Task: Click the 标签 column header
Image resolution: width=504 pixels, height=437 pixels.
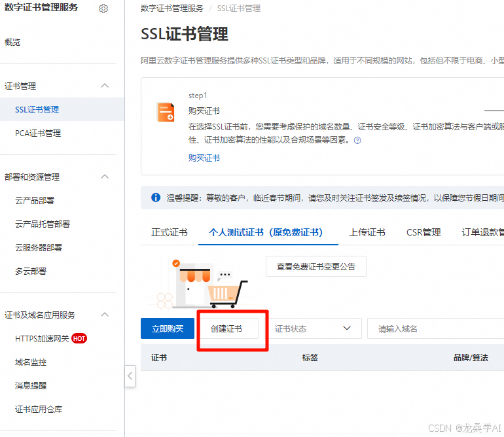Action: point(310,358)
